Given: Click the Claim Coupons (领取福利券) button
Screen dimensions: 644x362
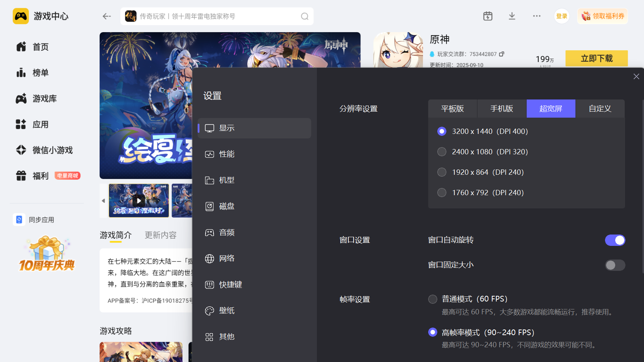Looking at the screenshot, I should coord(603,16).
